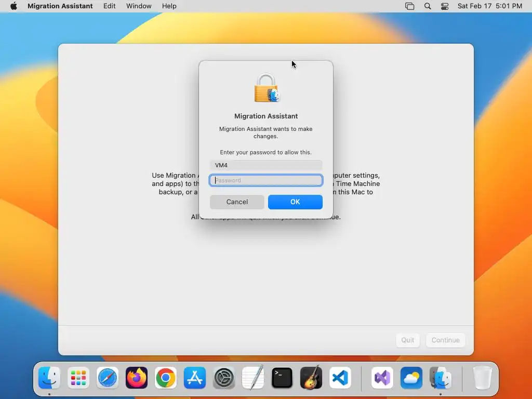Click the date and time in menu bar
Image resolution: width=532 pixels, height=399 pixels.
(x=489, y=6)
